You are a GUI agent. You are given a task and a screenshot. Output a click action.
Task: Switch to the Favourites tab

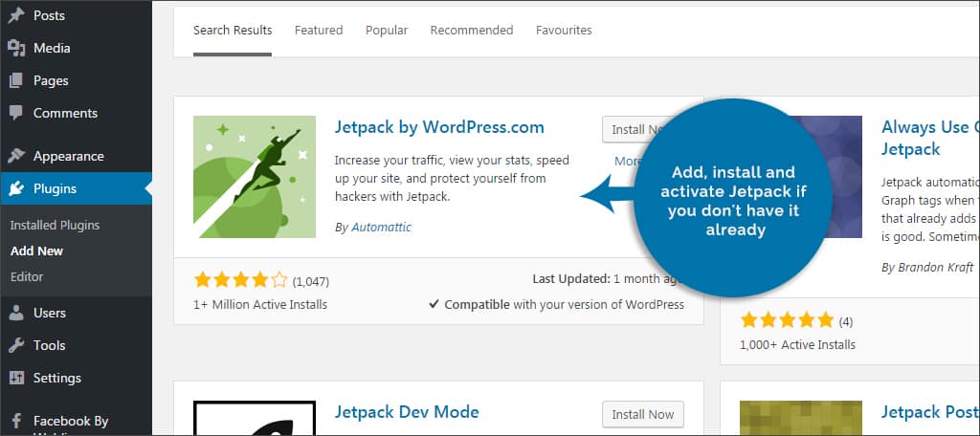[564, 30]
